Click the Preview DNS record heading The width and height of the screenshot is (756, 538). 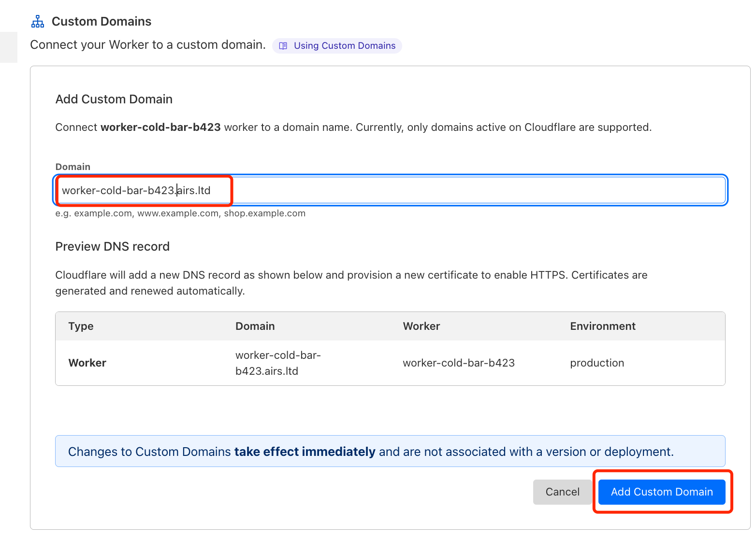(113, 246)
